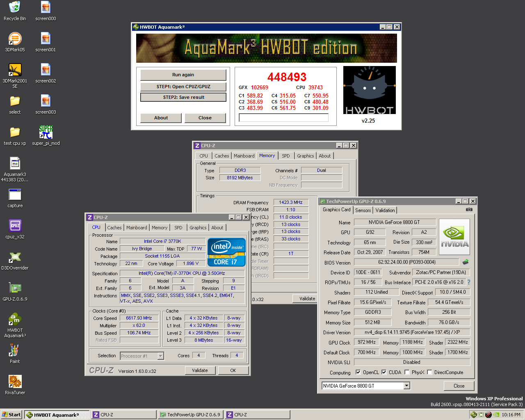
Task: Open the select folder on desktop
Action: [15, 105]
